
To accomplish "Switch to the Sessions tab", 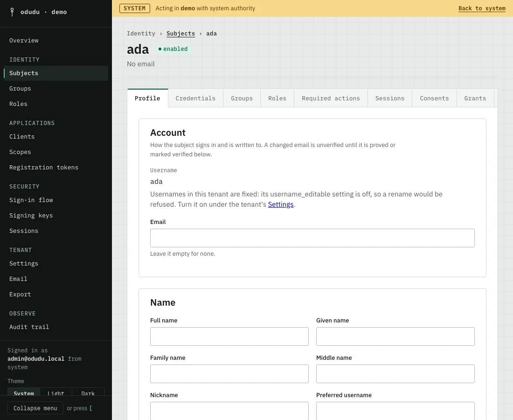I will tap(390, 98).
